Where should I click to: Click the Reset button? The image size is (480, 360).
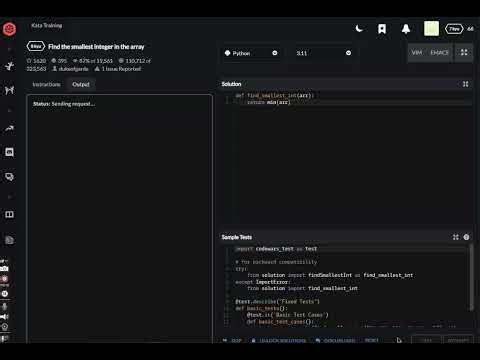(372, 340)
